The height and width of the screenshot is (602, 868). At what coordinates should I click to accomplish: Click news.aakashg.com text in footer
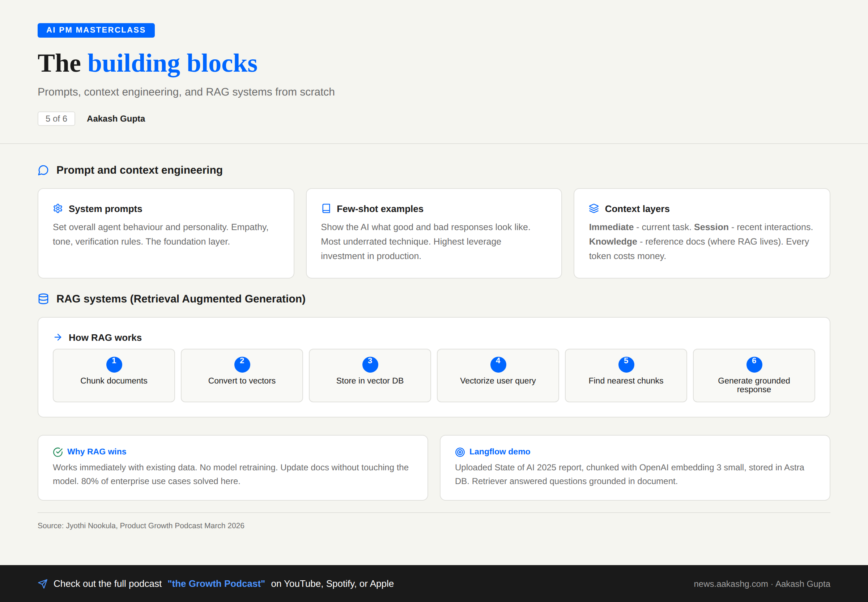point(731,584)
